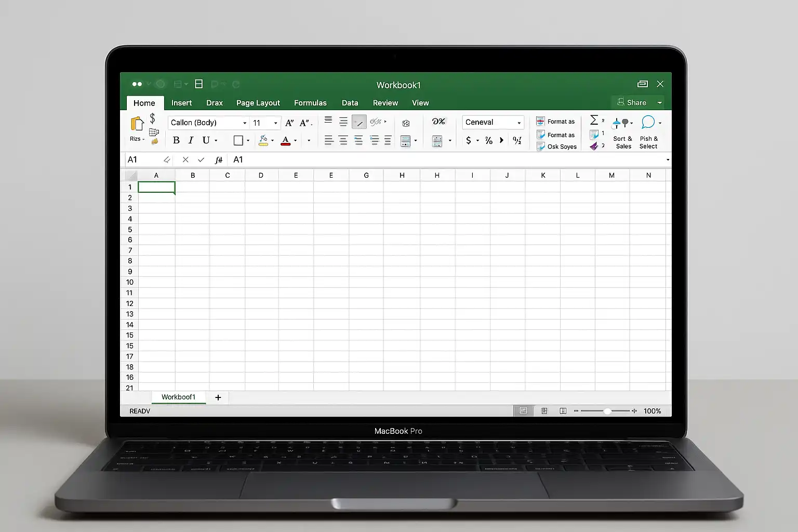Click the camera icon in the ribbon
Screen dimensions: 798x532
(x=406, y=123)
